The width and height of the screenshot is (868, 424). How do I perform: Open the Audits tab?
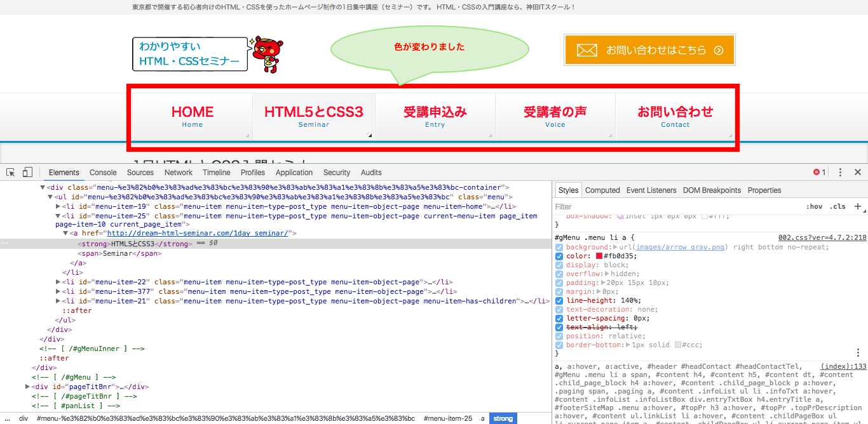[371, 173]
